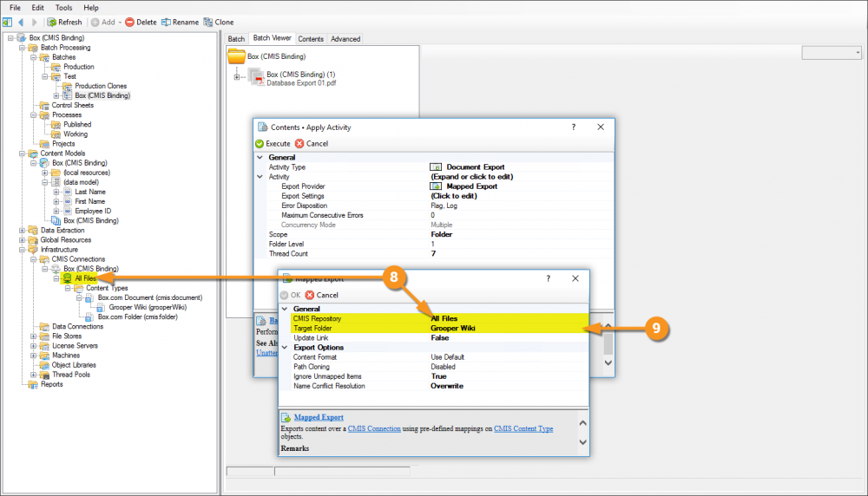Image resolution: width=868 pixels, height=496 pixels.
Task: Click the Thread Count value
Action: tap(433, 254)
